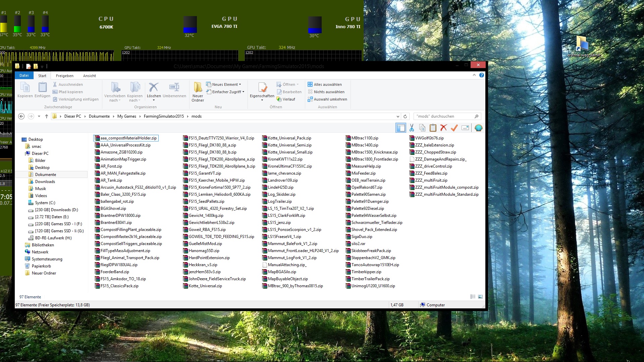This screenshot has height=362, width=644.
Task: Open the Datei menu
Action: [24, 75]
